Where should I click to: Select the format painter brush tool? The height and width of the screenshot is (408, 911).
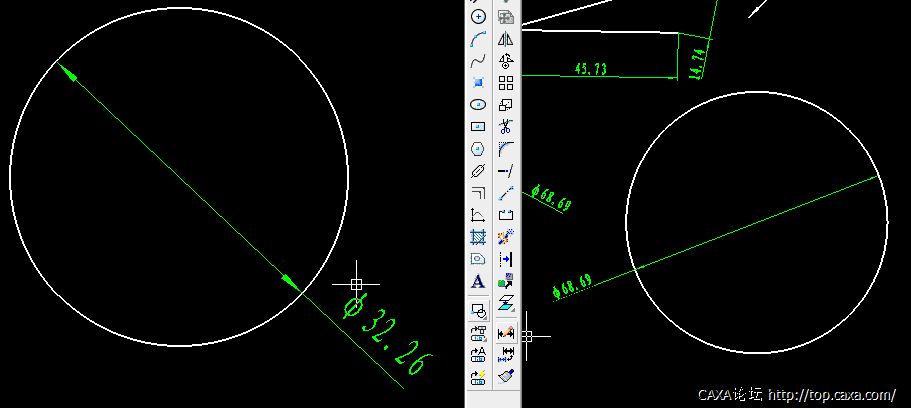click(505, 377)
